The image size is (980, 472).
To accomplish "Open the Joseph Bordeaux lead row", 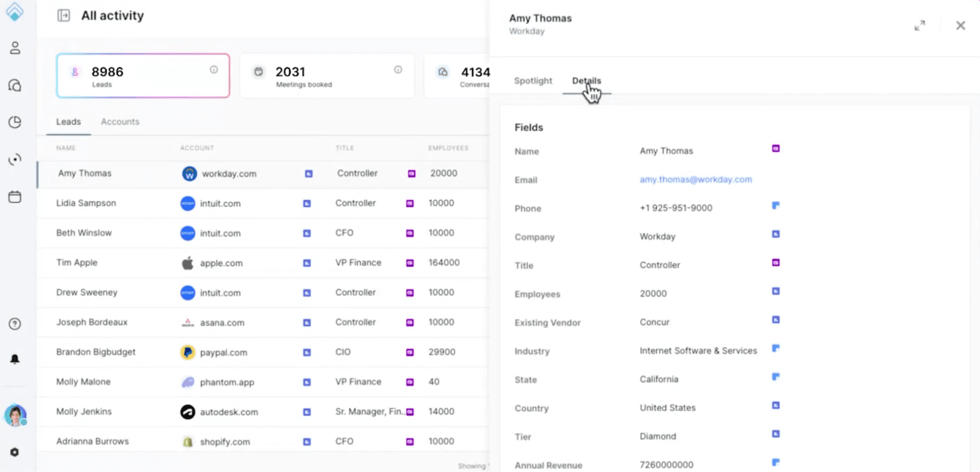I will 263,322.
